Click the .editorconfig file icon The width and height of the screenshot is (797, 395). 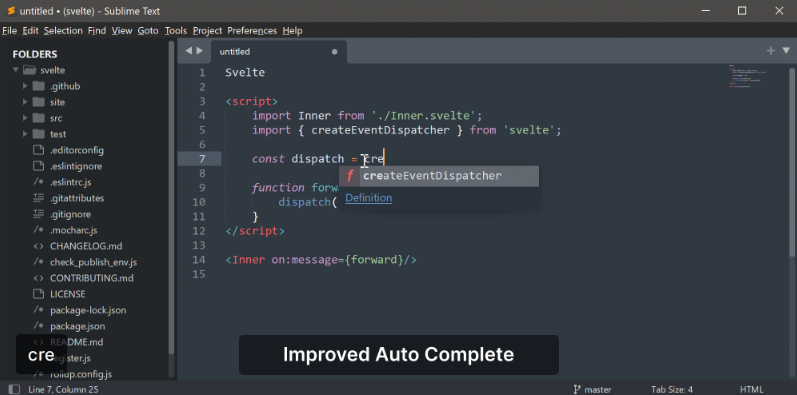tap(39, 150)
